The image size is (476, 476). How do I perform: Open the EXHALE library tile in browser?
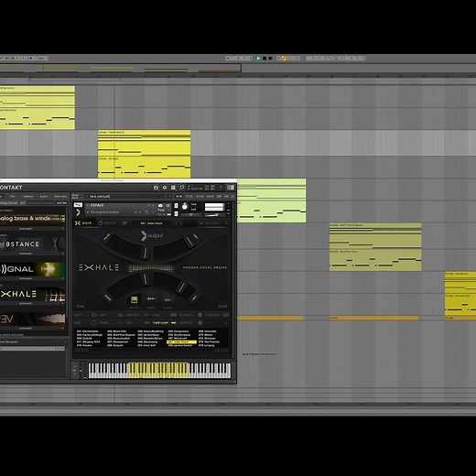pyautogui.click(x=33, y=294)
